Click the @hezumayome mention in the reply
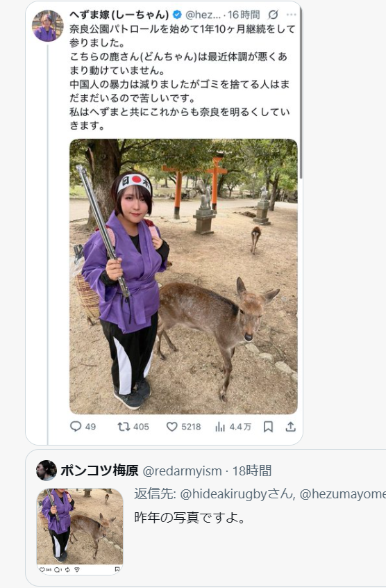Screen dimensions: 386x588 342,494
